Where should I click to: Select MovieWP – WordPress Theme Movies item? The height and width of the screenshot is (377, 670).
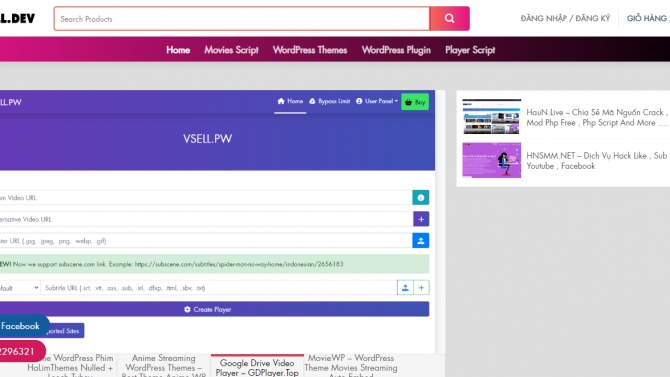351,366
